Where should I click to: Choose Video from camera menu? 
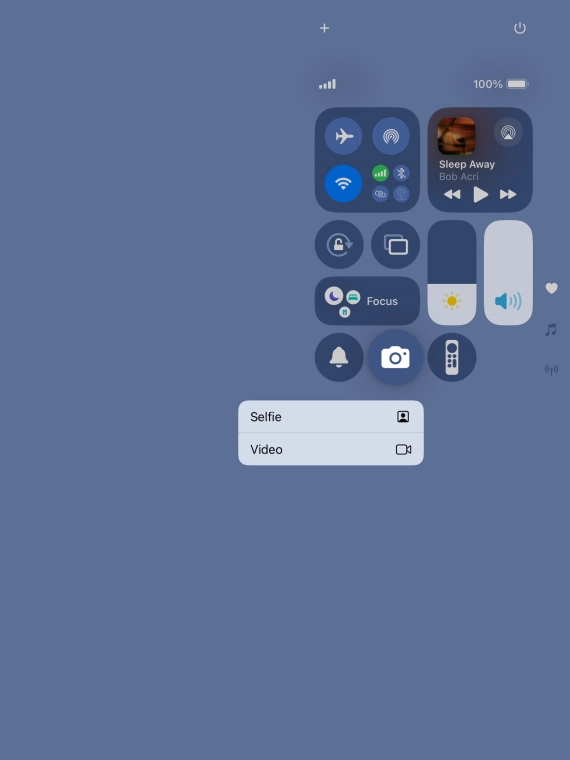coord(331,449)
